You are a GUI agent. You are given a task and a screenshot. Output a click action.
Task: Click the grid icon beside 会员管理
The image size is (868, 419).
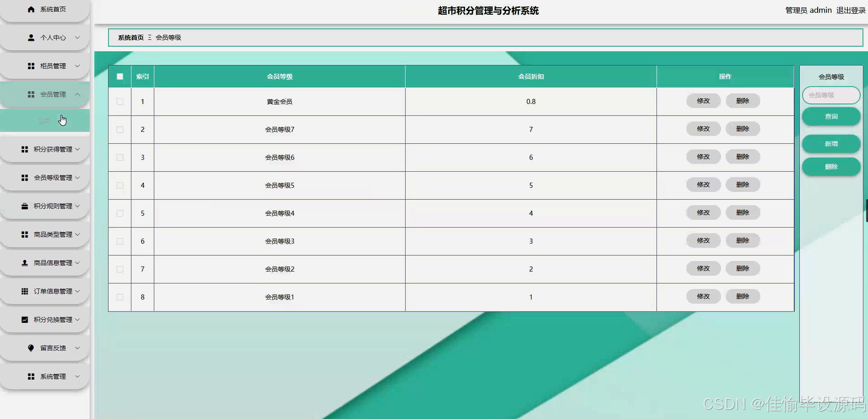tap(31, 94)
